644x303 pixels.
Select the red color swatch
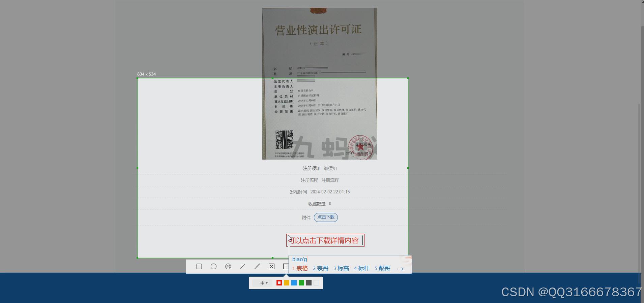point(279,283)
